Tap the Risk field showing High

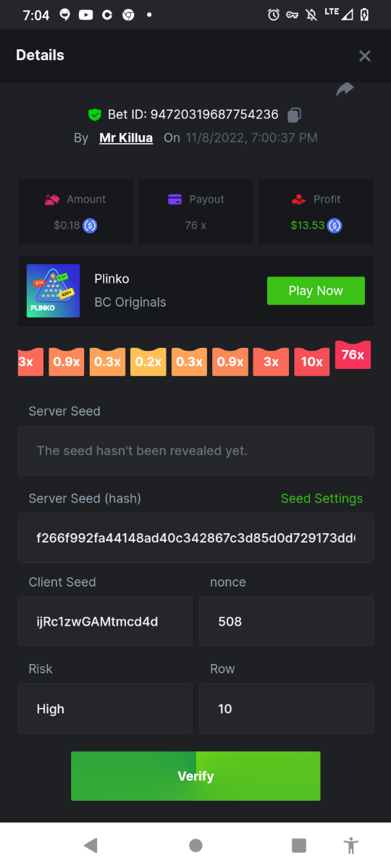[105, 709]
